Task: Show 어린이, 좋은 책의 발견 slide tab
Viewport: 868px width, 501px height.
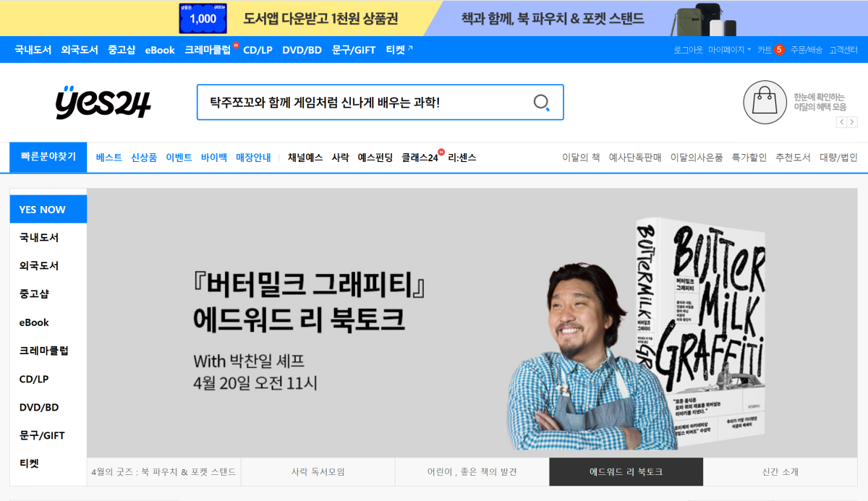Action: [x=472, y=472]
